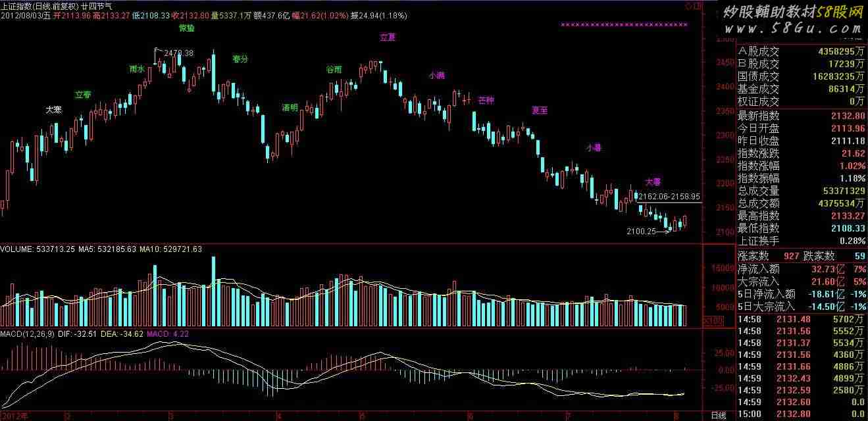Click the 总成交量 row

point(802,191)
